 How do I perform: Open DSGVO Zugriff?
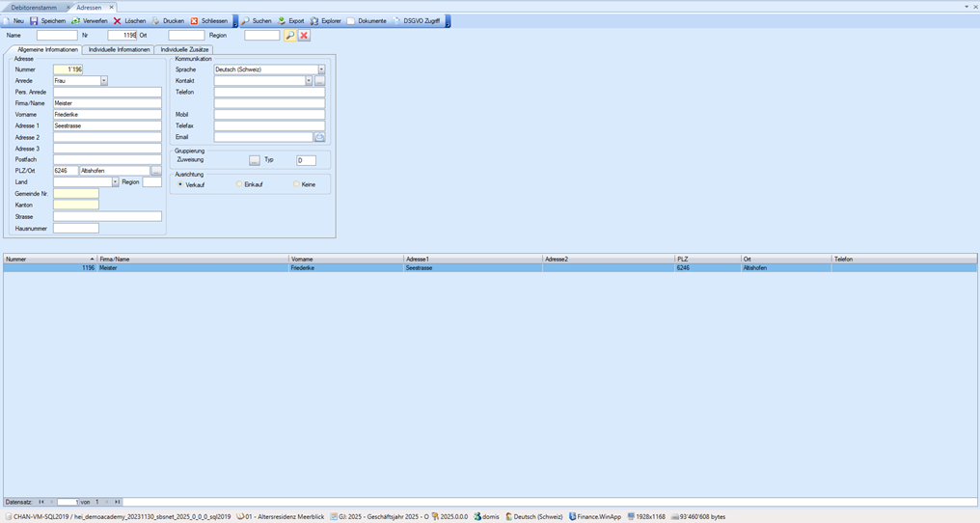pyautogui.click(x=417, y=20)
